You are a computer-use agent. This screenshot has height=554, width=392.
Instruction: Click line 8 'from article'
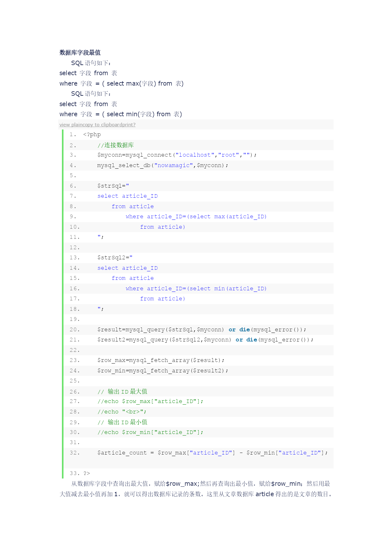pyautogui.click(x=133, y=207)
